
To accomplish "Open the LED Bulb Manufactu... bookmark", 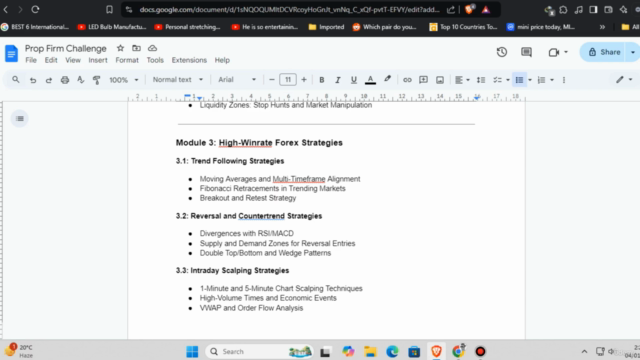I will pyautogui.click(x=112, y=27).
